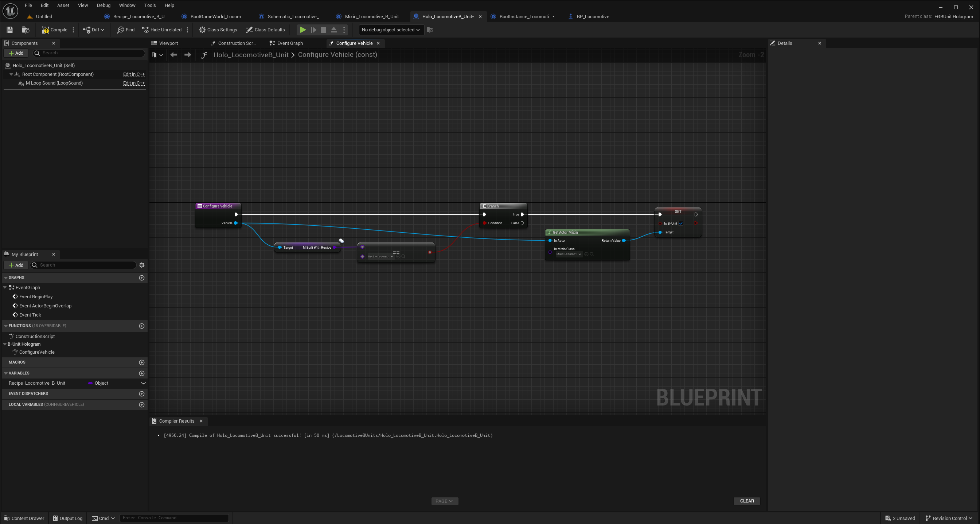Viewport: 980px width, 524px height.
Task: Navigate back in the graph history
Action: (x=173, y=55)
